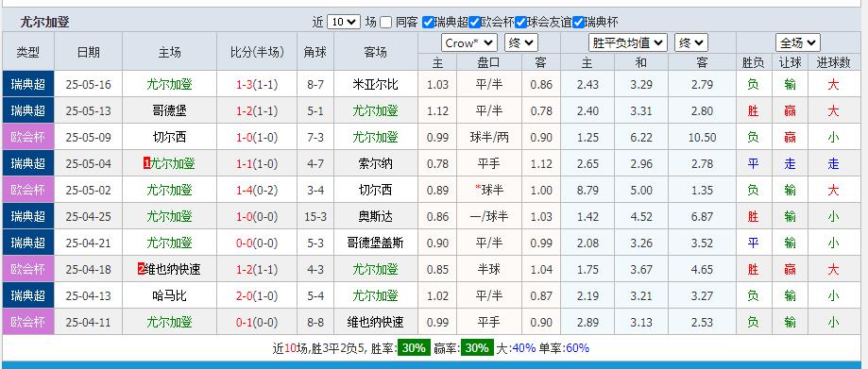Open the 1-4(0-2) score on 25-05-02
Image resolution: width=868 pixels, height=369 pixels.
click(x=257, y=191)
